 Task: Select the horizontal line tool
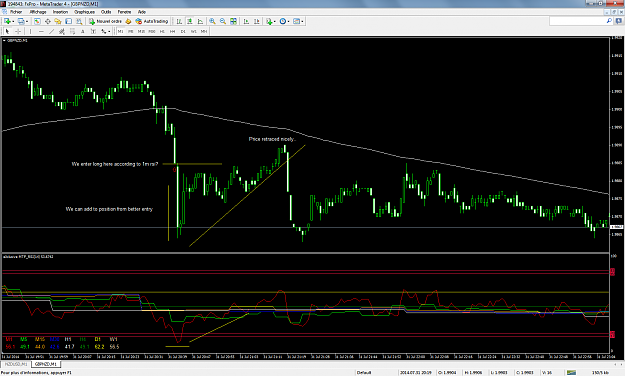click(41, 31)
